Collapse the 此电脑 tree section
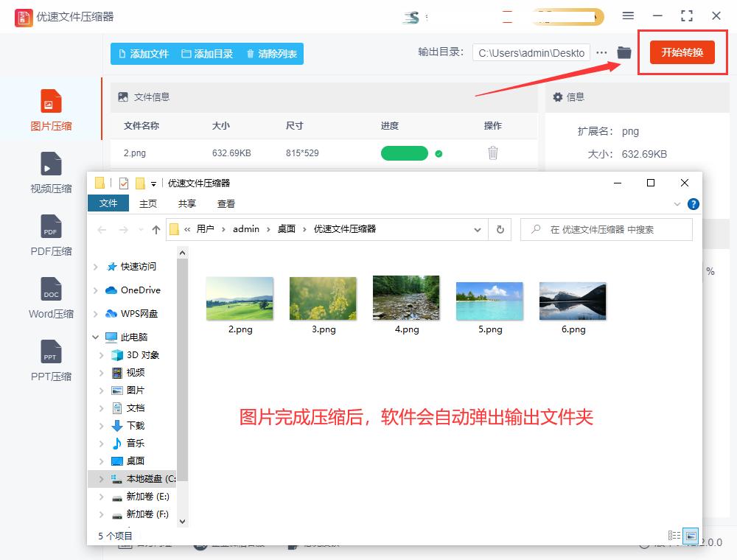The image size is (737, 560). pyautogui.click(x=94, y=337)
